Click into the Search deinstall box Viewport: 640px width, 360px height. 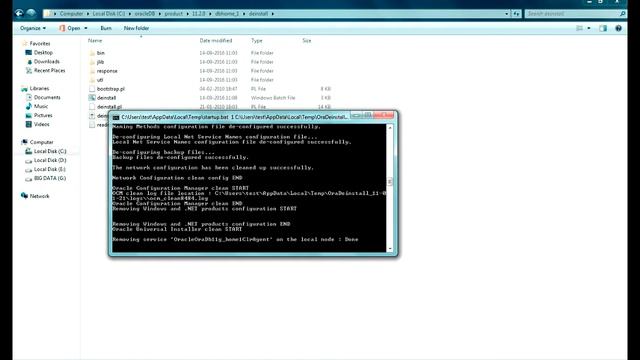click(x=571, y=14)
